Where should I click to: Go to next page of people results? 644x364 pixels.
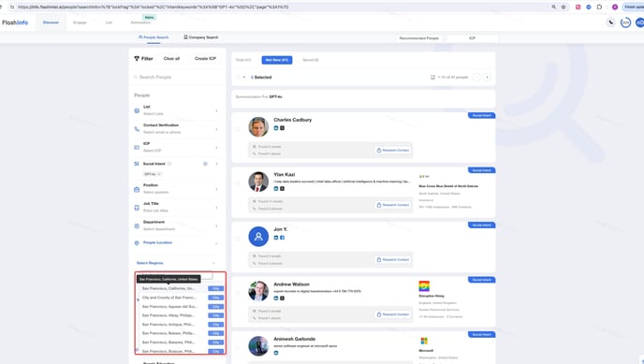tap(487, 77)
